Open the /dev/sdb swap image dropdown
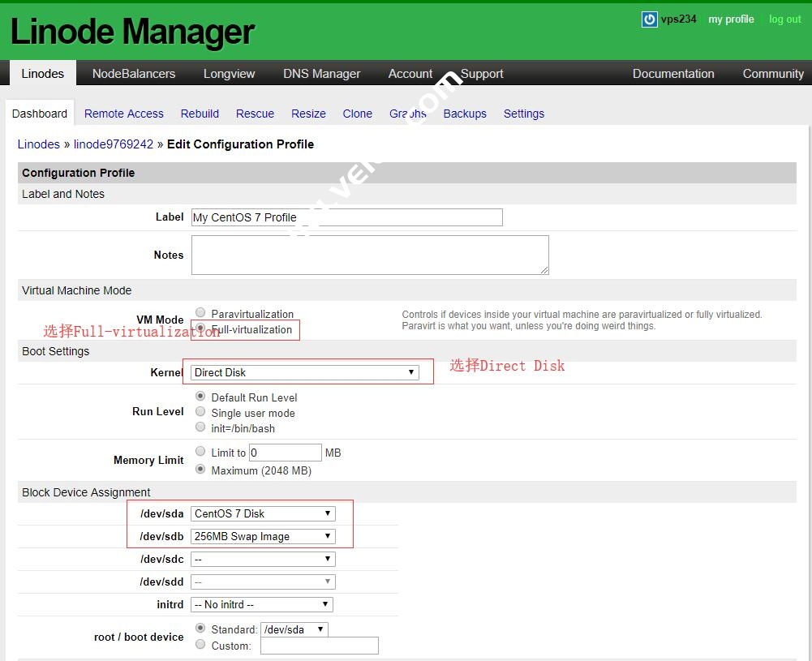The image size is (812, 661). 262,535
